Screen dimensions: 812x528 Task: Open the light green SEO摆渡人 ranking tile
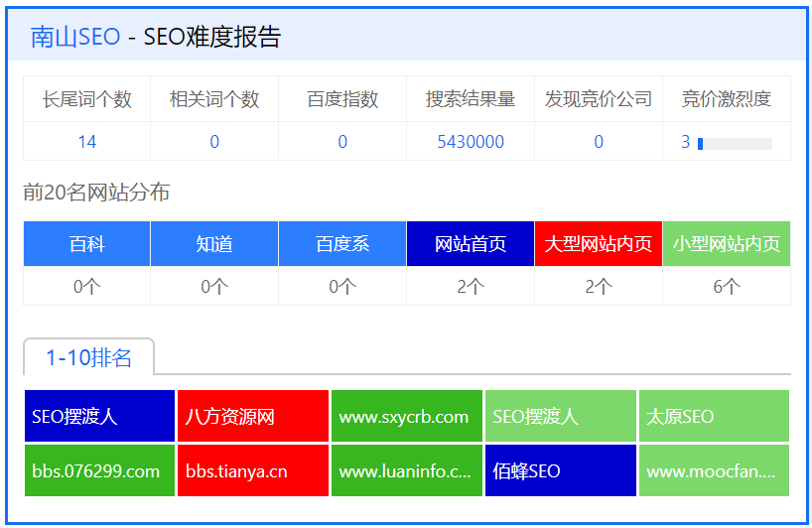[560, 416]
